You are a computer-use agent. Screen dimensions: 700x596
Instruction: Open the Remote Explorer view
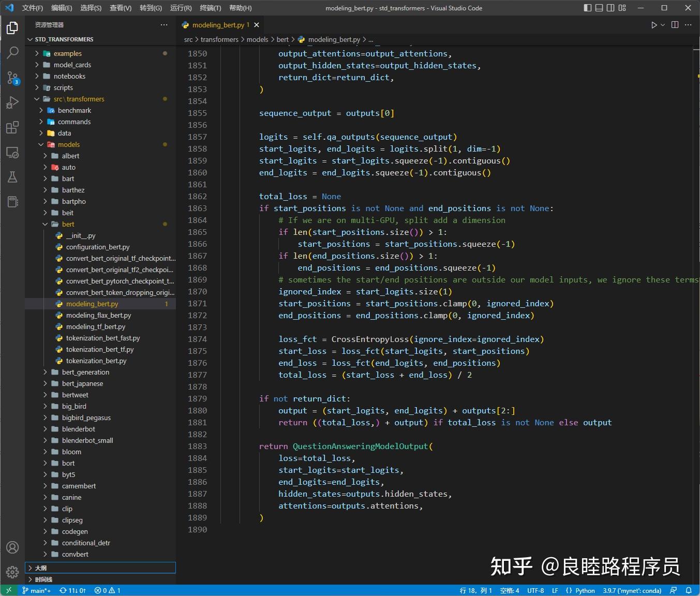(x=12, y=152)
